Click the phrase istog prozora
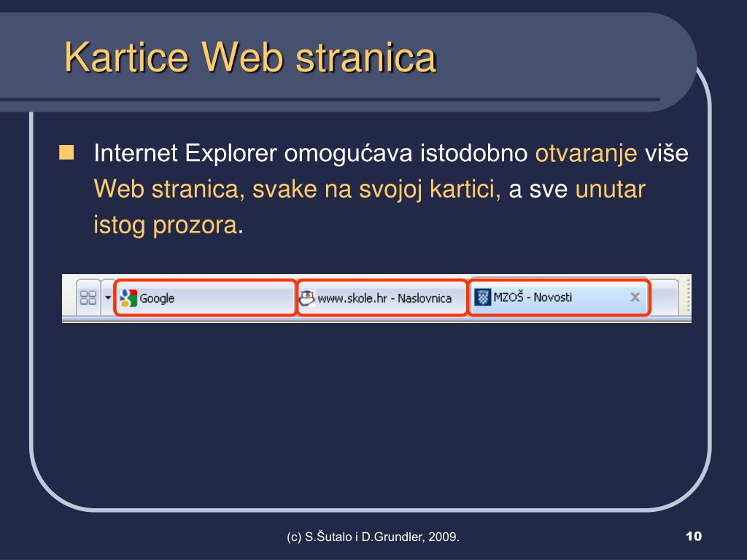 click(165, 225)
